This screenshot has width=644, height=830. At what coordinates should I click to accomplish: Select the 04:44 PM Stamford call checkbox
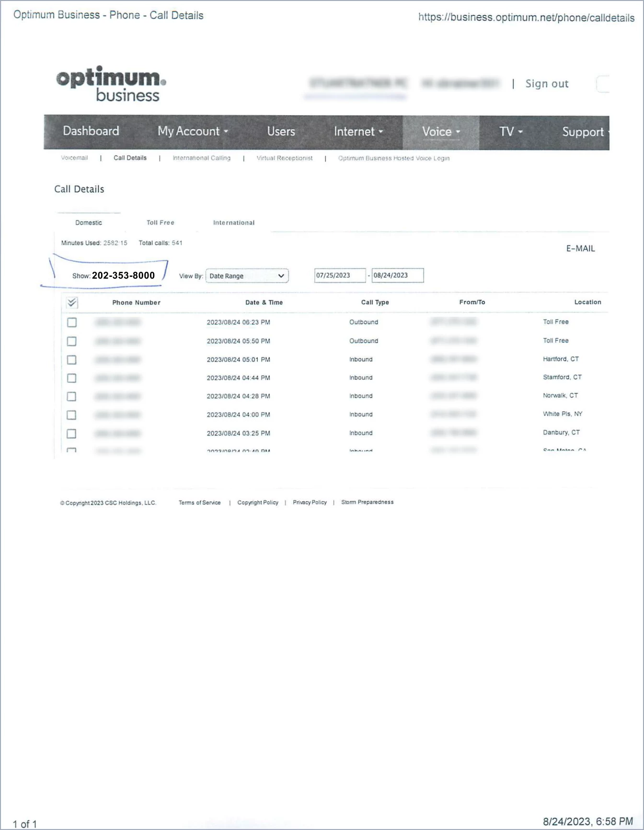(72, 378)
